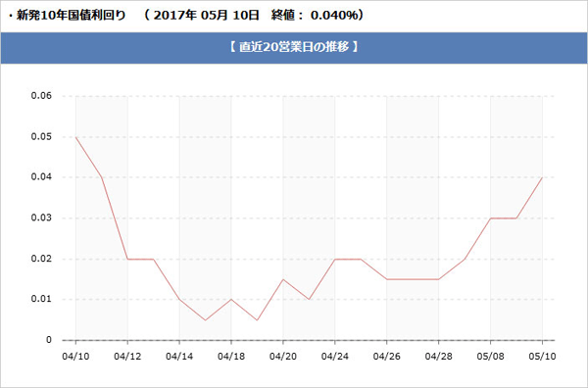Click the 05/08 x-axis date label
Viewport: 588px width, 388px height.
coord(490,356)
